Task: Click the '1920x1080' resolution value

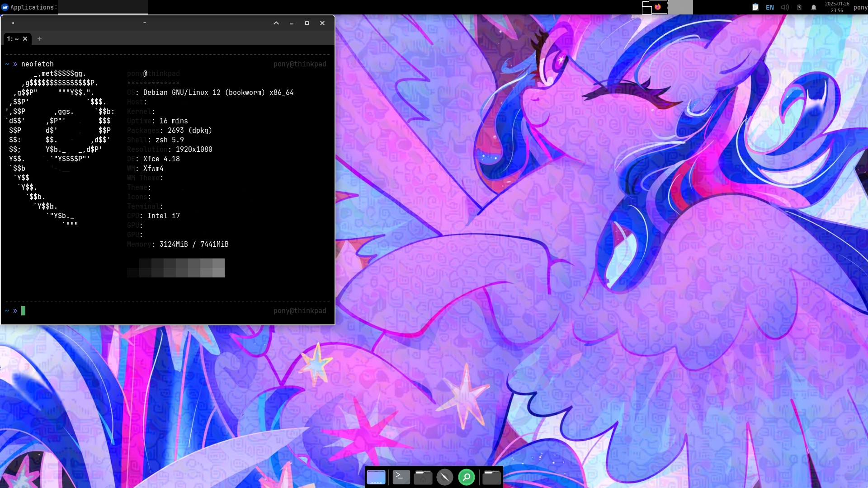Action: [194, 150]
